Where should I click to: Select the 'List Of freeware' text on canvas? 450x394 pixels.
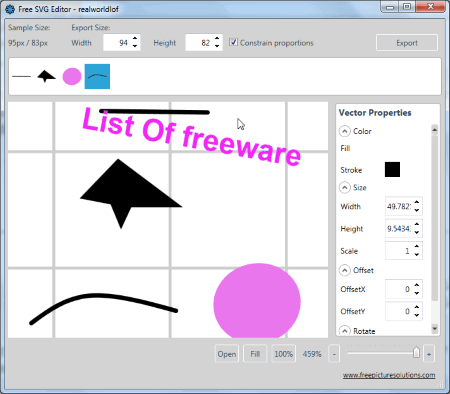(192, 137)
